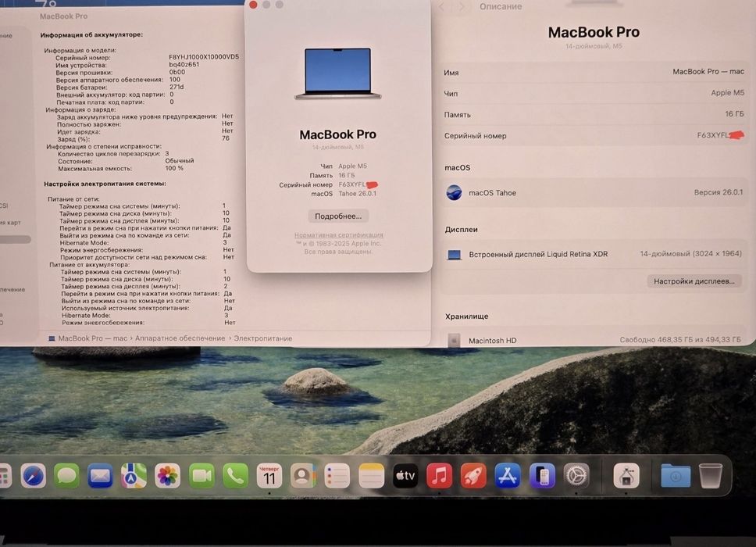Click the Описание heading in Settings
This screenshot has height=547, width=756.
501,7
